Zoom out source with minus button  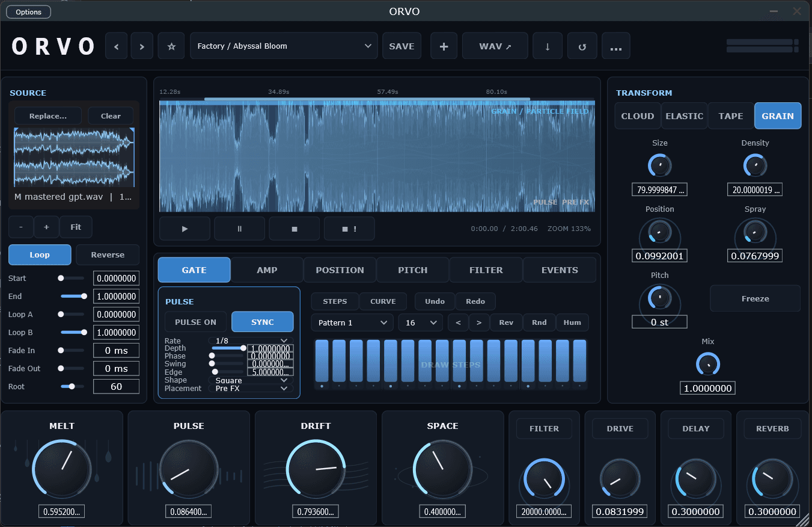click(x=21, y=227)
